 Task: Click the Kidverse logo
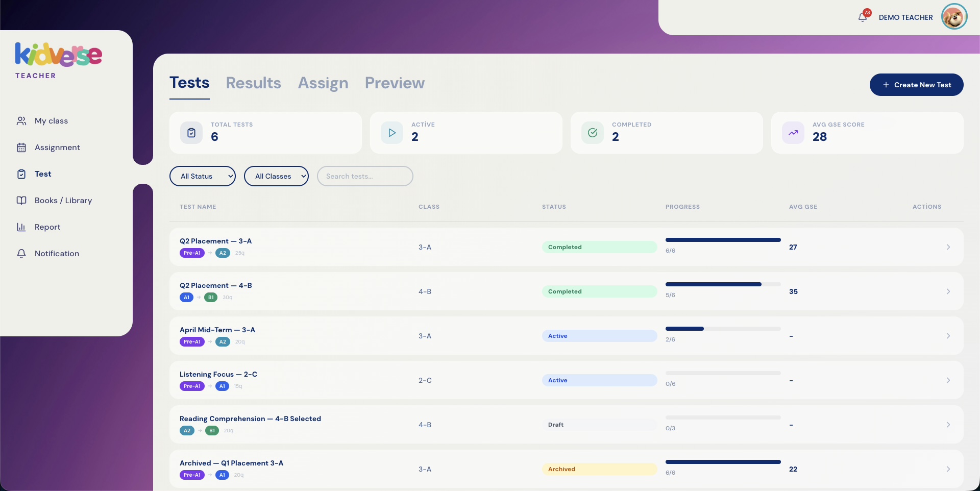tap(58, 55)
